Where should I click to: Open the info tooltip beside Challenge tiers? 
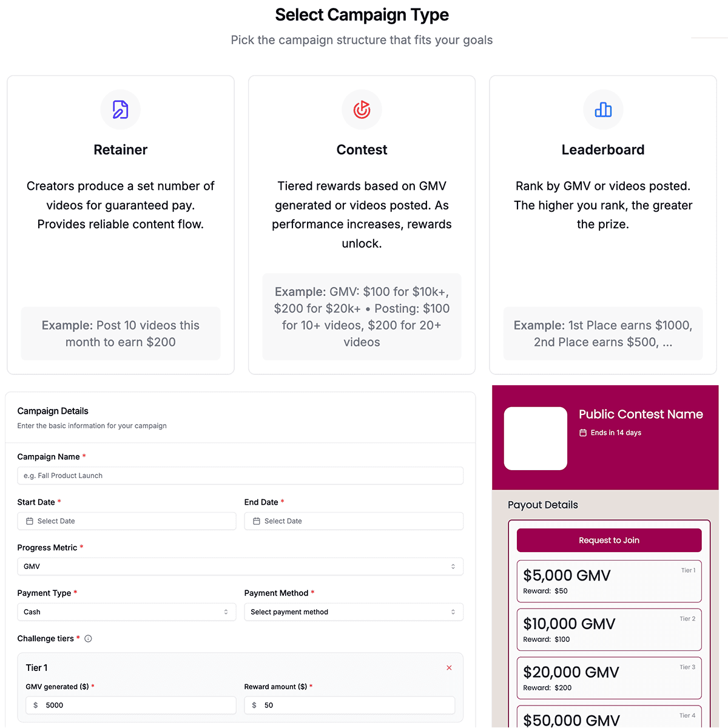tap(88, 638)
